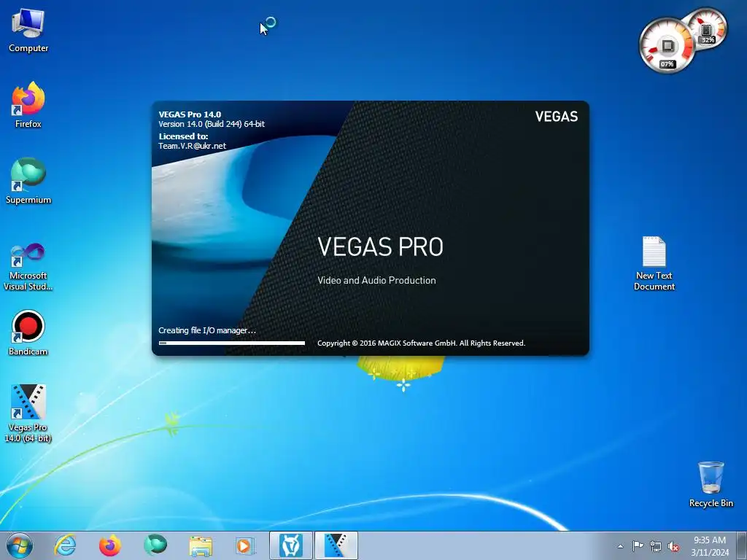The height and width of the screenshot is (560, 747).
Task: Click the 32% memory gauge gadget
Action: click(707, 29)
